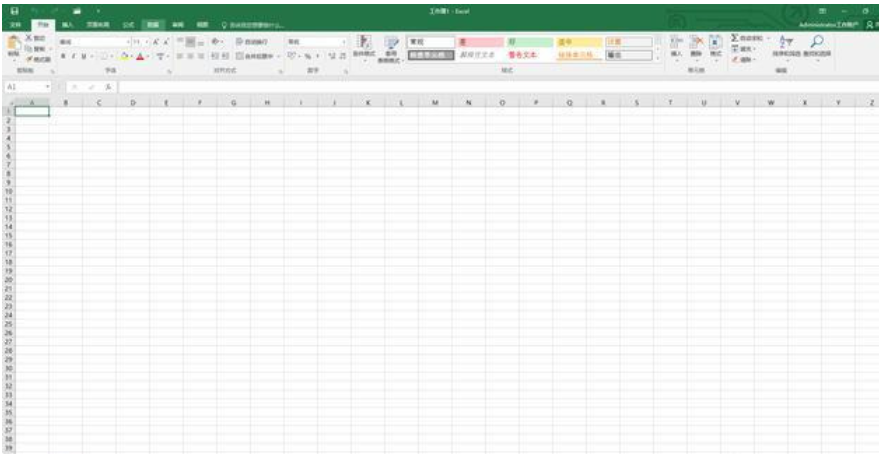Screen dimensions: 879x456
Task: Open the number format dropdown
Action: 344,42
